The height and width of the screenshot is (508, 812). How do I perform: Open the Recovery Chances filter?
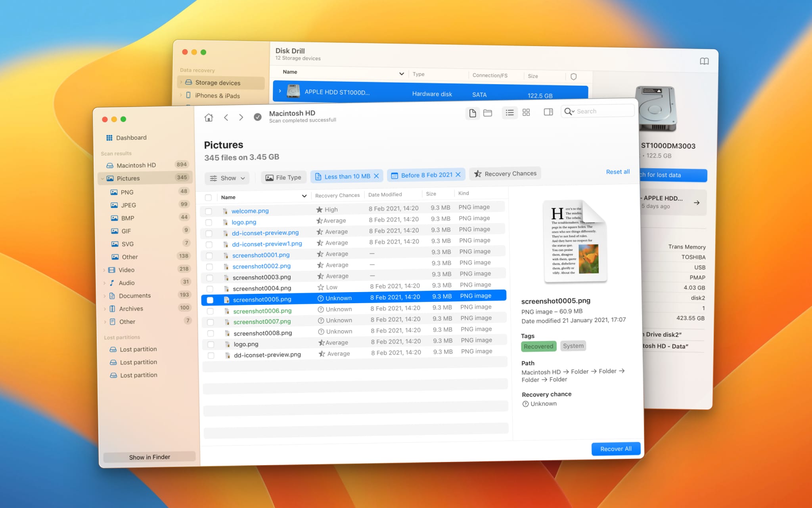[505, 173]
